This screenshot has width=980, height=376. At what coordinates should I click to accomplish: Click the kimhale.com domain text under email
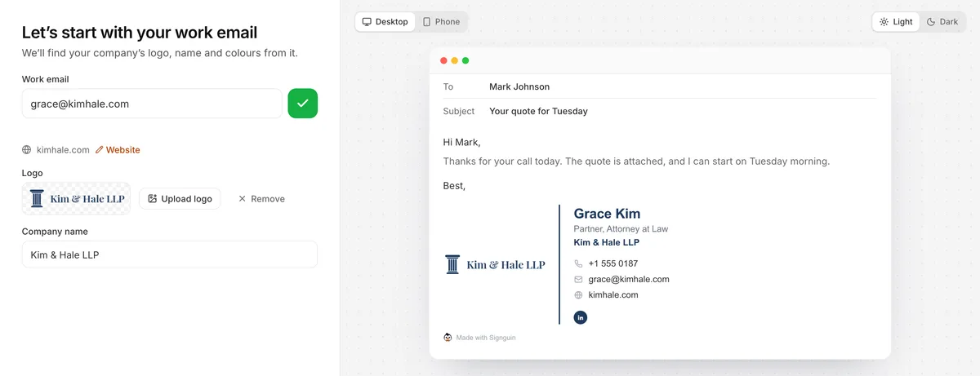coord(63,150)
